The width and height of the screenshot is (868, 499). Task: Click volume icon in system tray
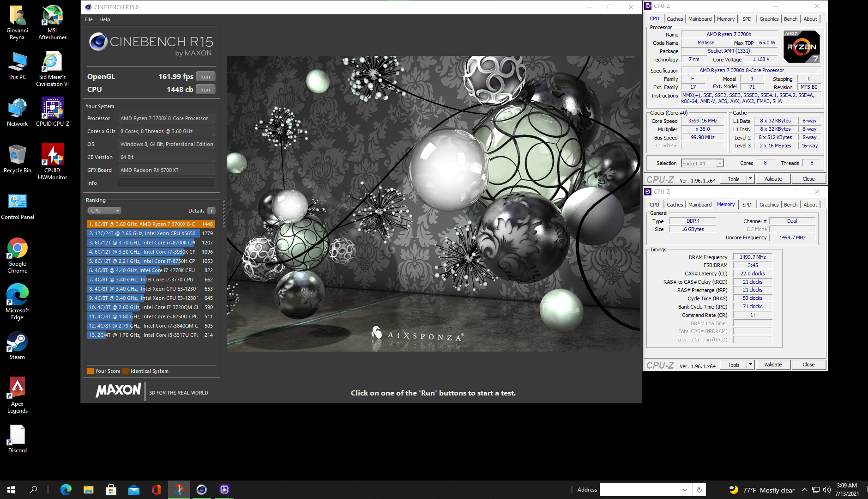(x=826, y=490)
